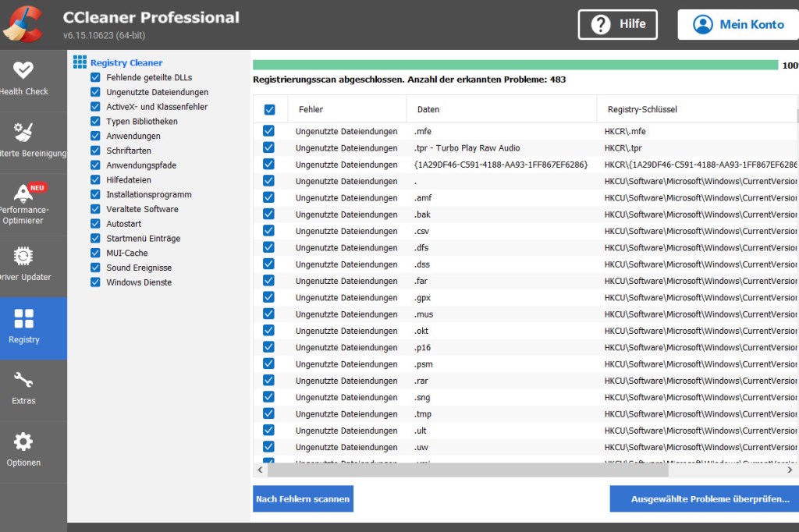Click the horizontal scrollbar right arrow
Viewport: 799px width, 532px height.
click(790, 470)
